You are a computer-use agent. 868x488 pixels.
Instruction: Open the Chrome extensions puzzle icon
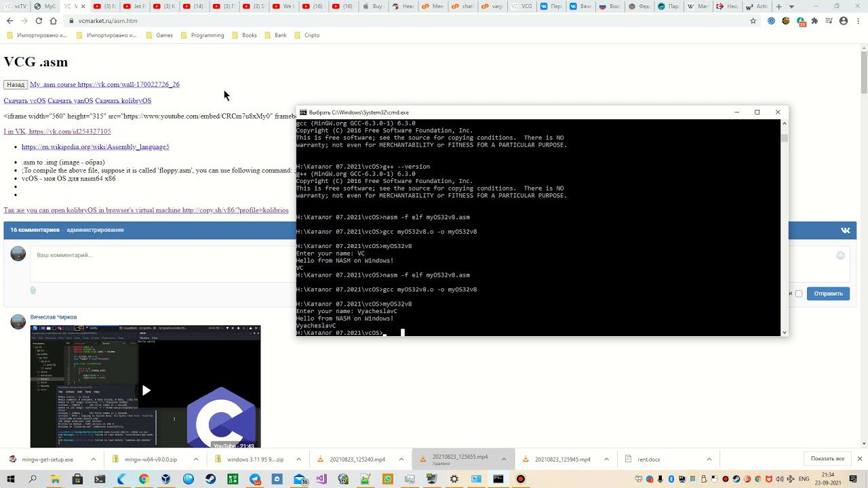[814, 21]
